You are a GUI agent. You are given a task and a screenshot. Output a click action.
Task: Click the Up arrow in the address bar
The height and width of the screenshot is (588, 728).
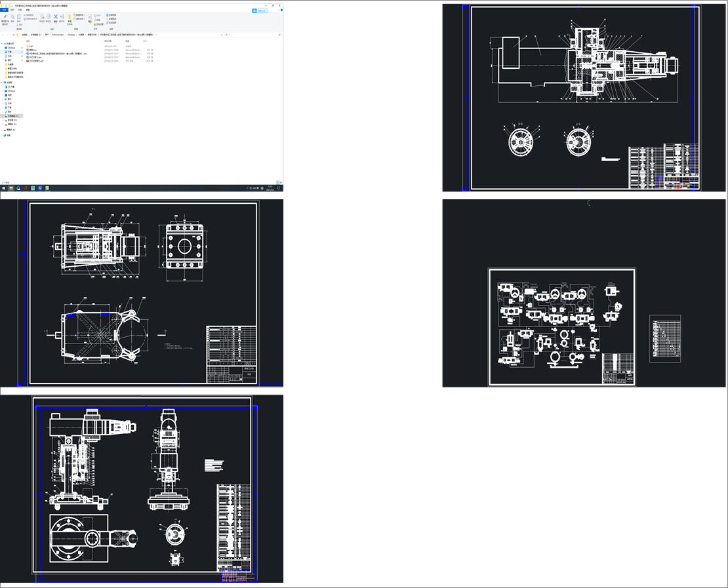pyautogui.click(x=14, y=35)
